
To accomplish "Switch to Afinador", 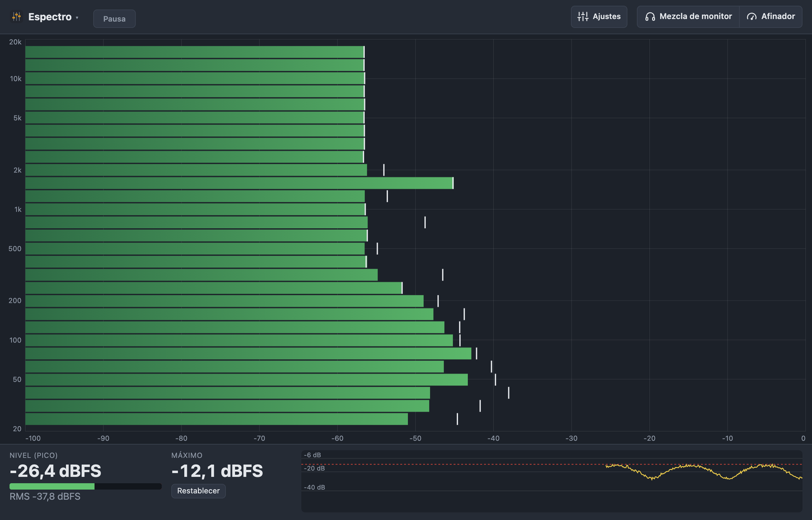I will click(x=771, y=17).
